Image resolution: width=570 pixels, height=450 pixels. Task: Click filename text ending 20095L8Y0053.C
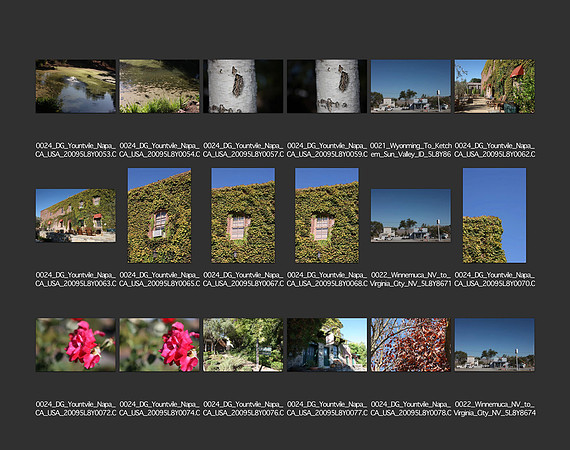pos(76,150)
